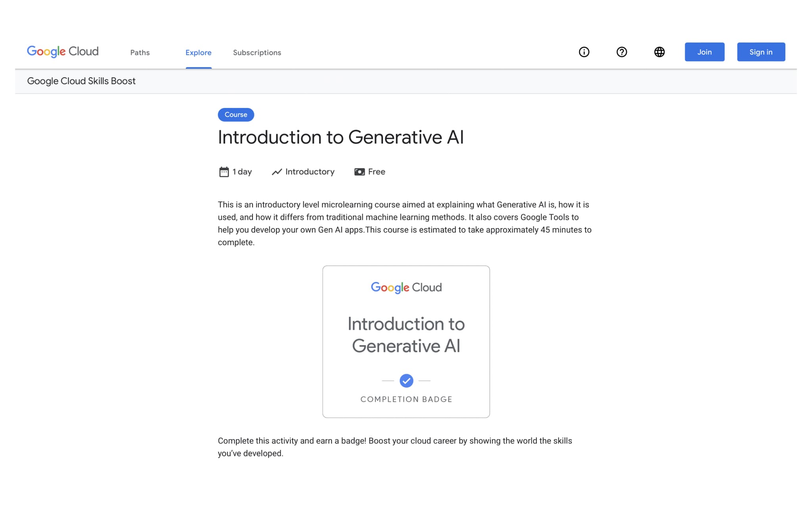Click the blue Course tag
This screenshot has width=812, height=511.
tap(236, 115)
